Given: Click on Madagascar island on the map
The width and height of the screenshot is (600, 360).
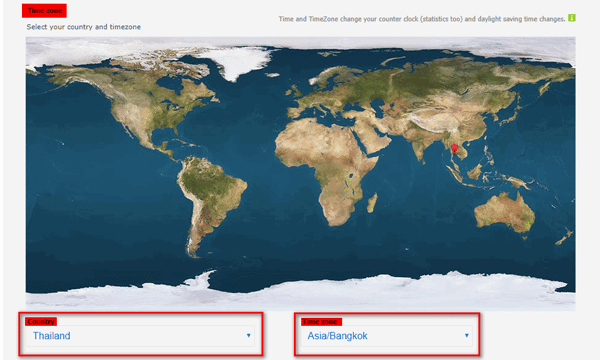Looking at the screenshot, I should point(372,203).
